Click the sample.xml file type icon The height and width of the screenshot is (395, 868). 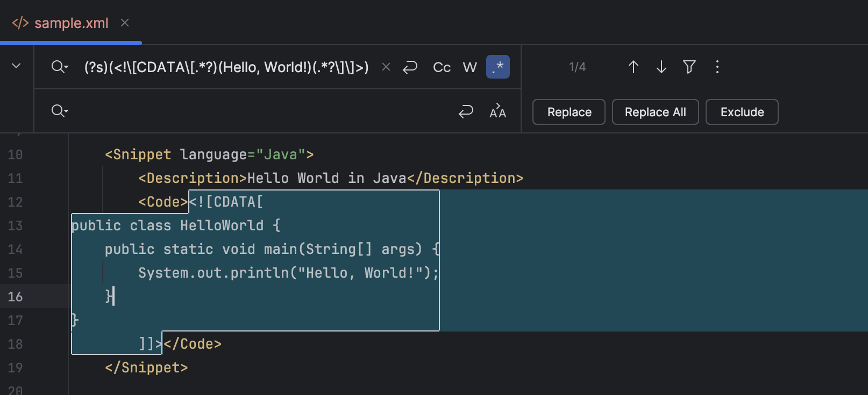[x=20, y=23]
